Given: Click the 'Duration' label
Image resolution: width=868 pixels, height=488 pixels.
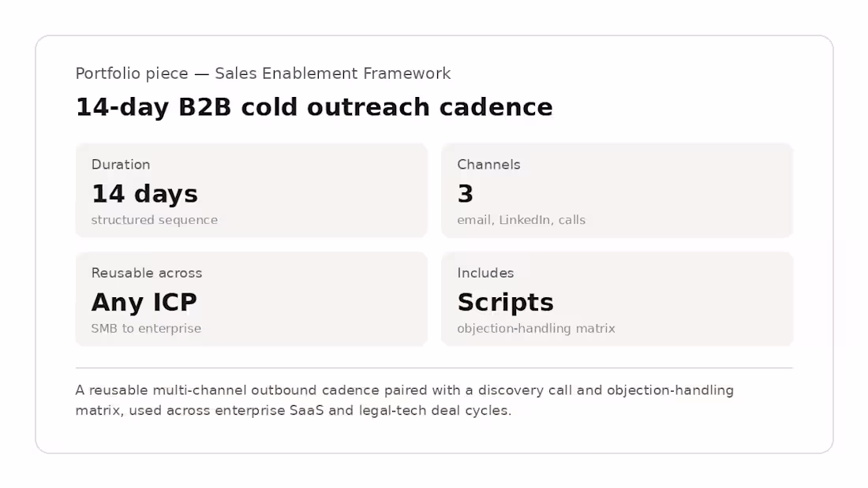Looking at the screenshot, I should click(x=121, y=164).
